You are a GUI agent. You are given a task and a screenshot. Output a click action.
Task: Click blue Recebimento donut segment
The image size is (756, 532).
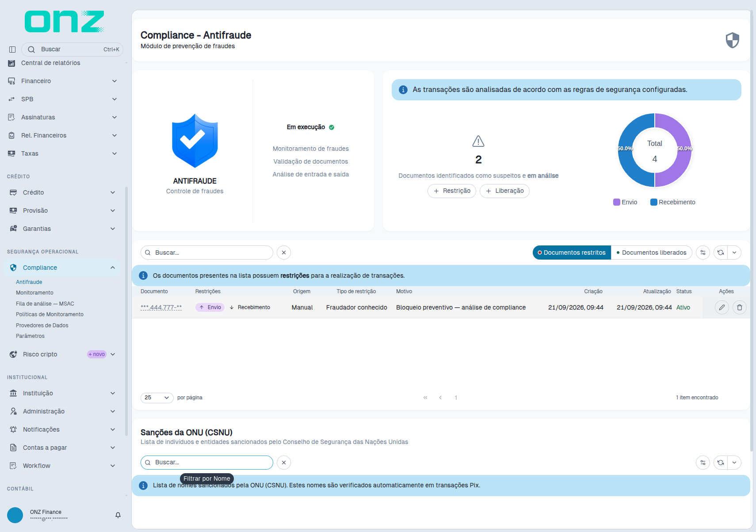(x=626, y=150)
